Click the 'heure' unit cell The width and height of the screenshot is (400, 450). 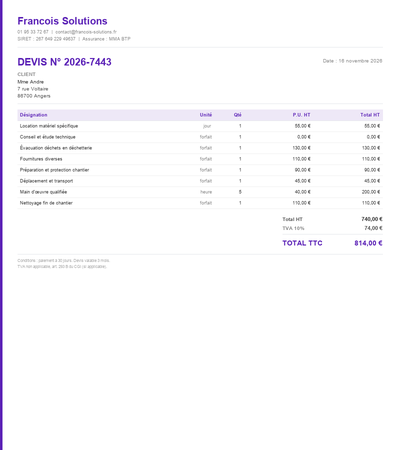[206, 192]
